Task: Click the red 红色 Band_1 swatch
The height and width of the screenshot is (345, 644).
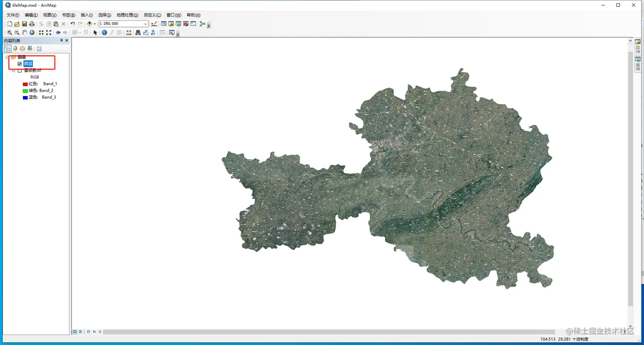Action: click(x=25, y=84)
